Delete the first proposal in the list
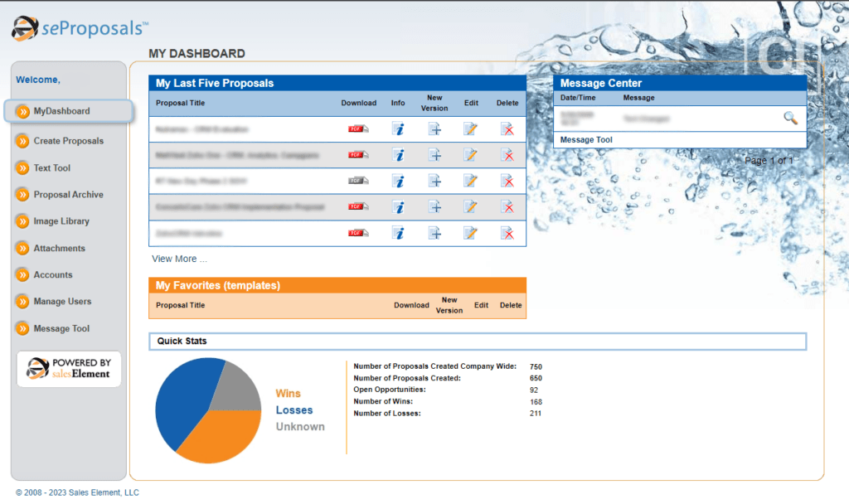849x504 pixels. (x=507, y=128)
